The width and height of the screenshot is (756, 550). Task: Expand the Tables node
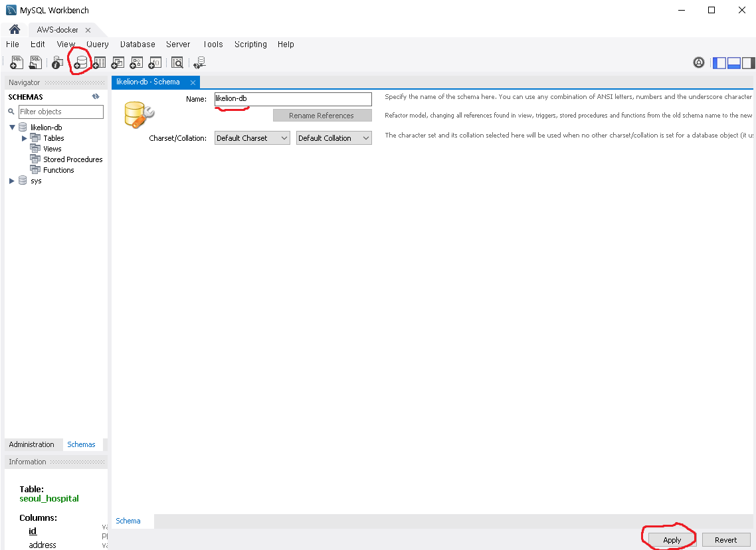24,138
